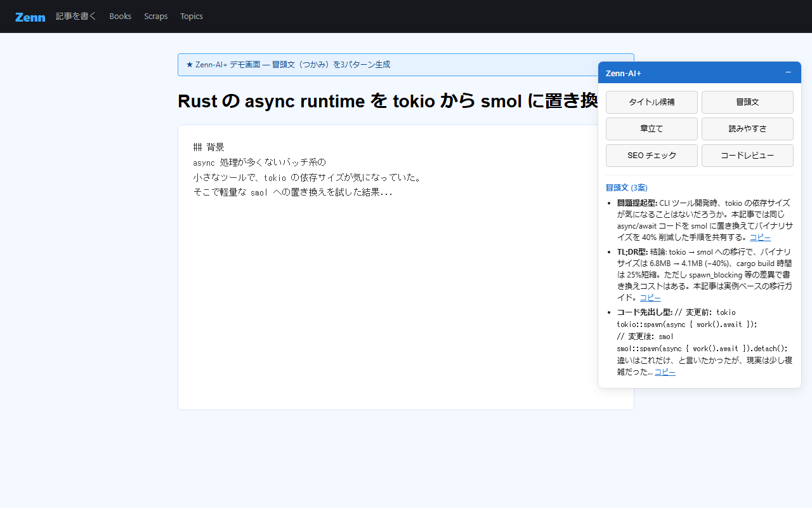
Task: Click the 'smol::spawn' code line in panel
Action: click(702, 349)
